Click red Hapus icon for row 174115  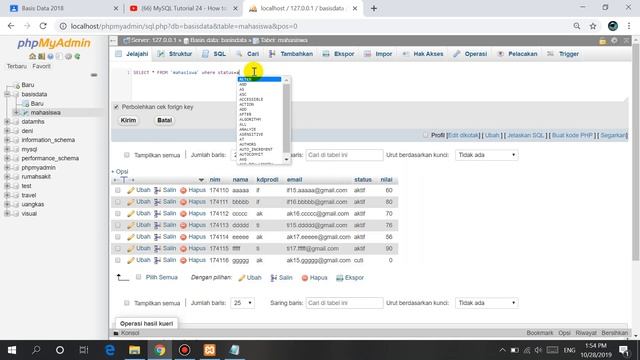pyautogui.click(x=183, y=249)
